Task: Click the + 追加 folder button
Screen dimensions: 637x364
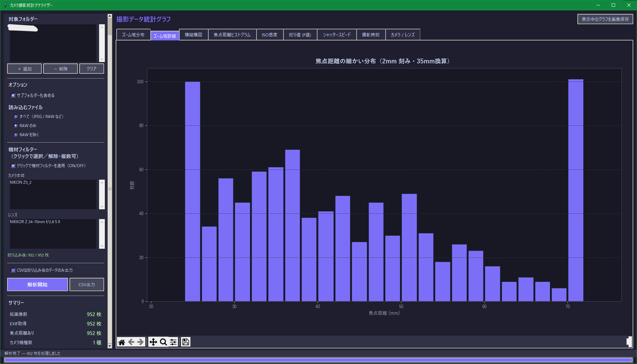Action: click(24, 68)
